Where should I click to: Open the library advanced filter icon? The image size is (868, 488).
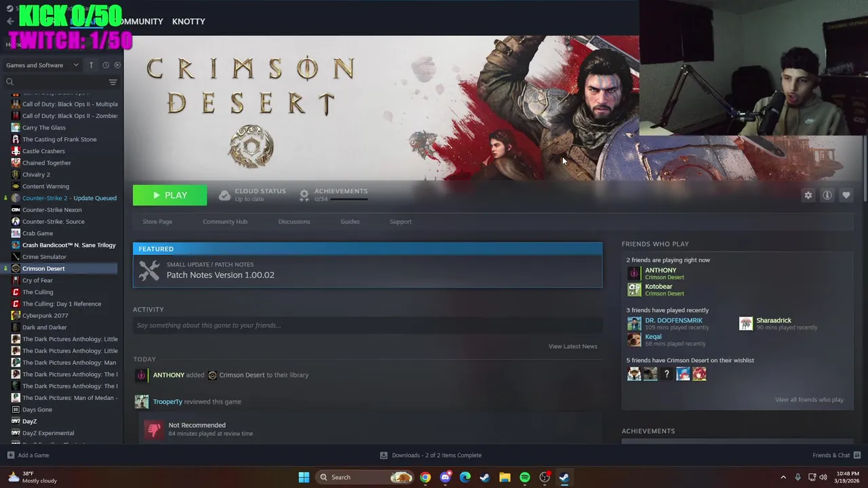click(x=113, y=82)
